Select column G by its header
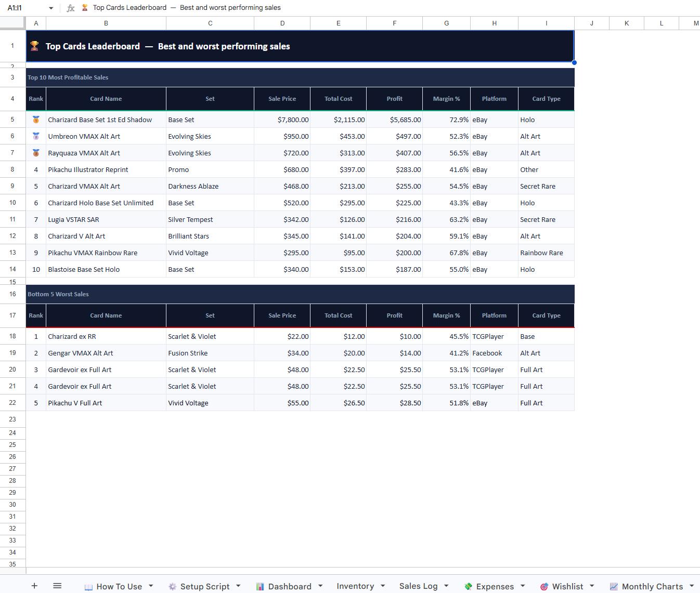 446,23
